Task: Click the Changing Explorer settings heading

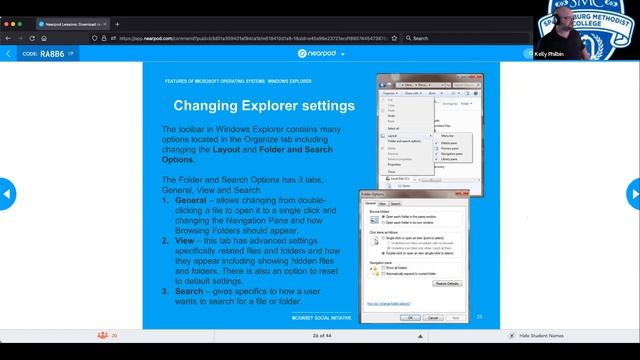Action: 264,106
